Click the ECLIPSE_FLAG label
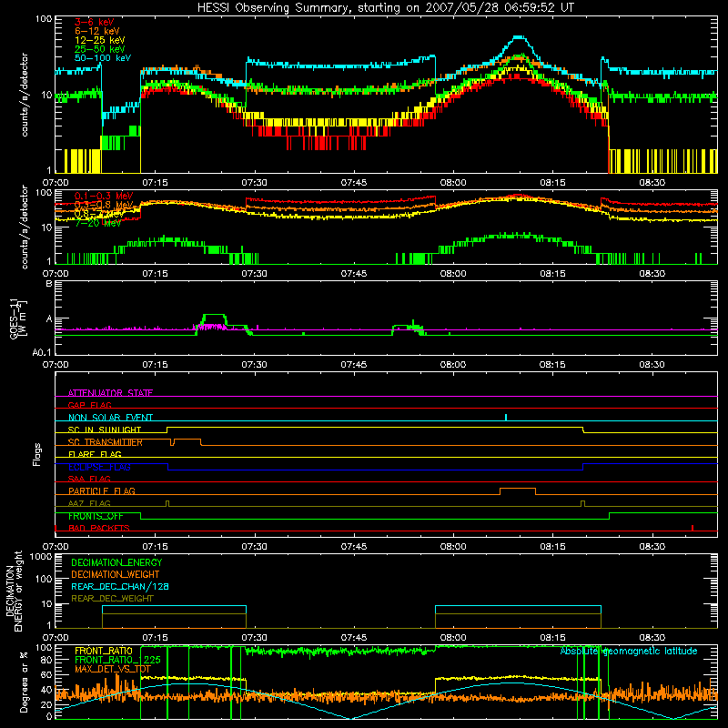This screenshot has width=728, height=728. [99, 467]
